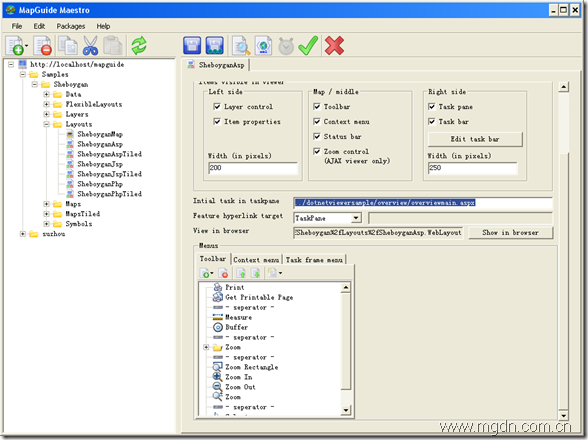The image size is (588, 440).
Task: Toggle the Toolbar checkbox
Action: [317, 107]
